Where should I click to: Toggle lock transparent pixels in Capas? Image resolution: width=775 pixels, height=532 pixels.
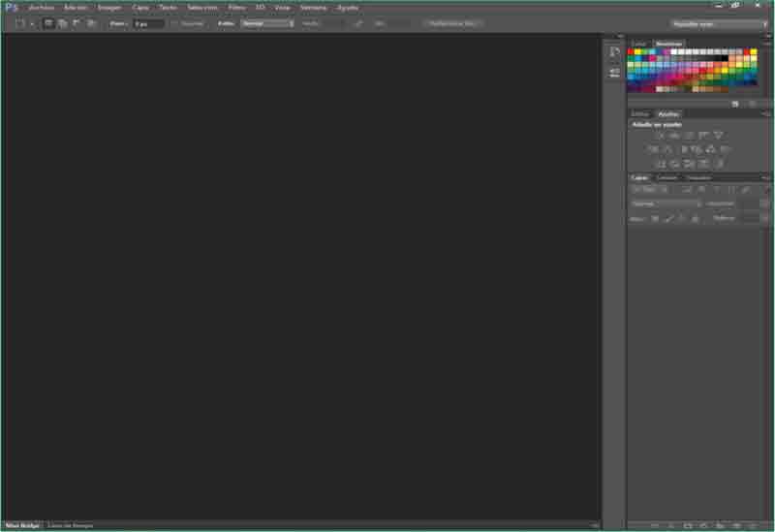655,218
